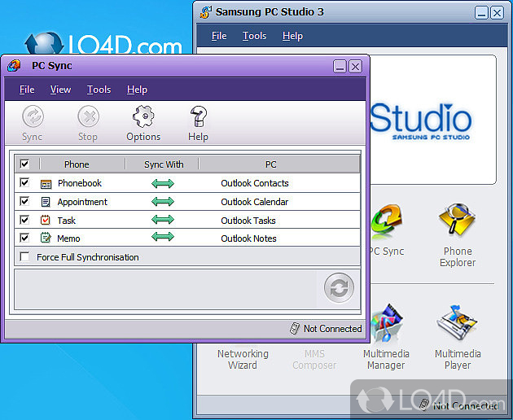This screenshot has width=513, height=420.
Task: Open Networking Wizard in PC Studio
Action: click(x=243, y=359)
